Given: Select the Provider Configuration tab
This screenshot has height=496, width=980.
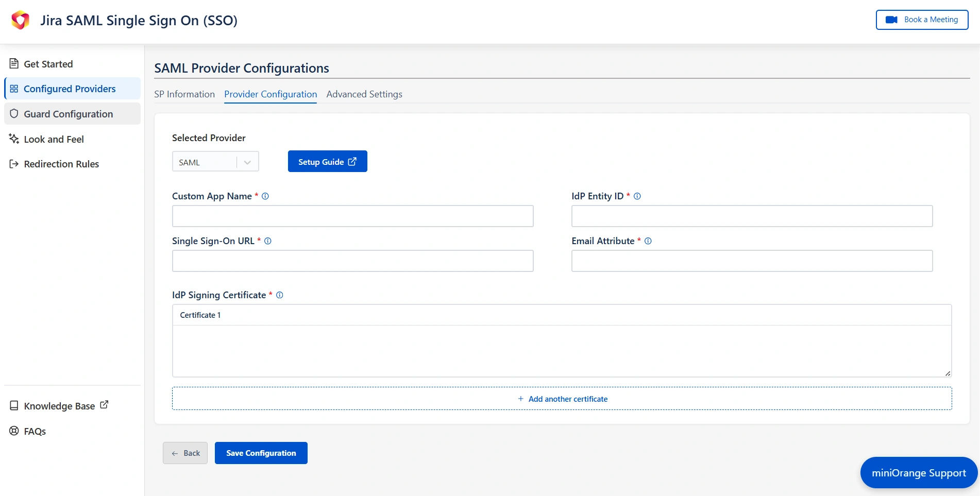Looking at the screenshot, I should click(271, 94).
